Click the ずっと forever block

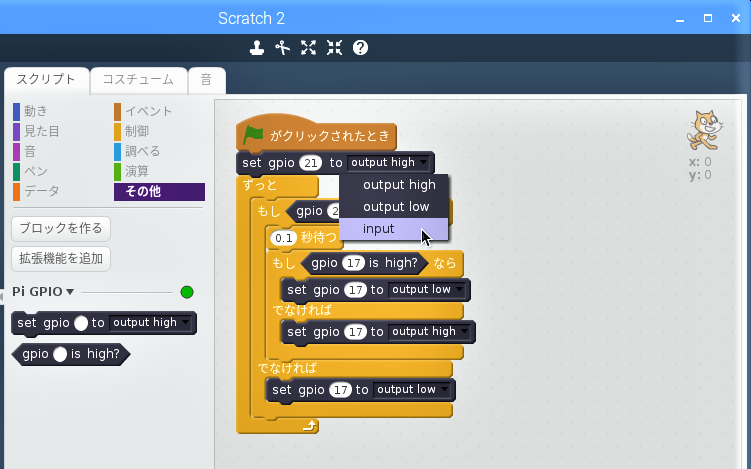pyautogui.click(x=260, y=185)
